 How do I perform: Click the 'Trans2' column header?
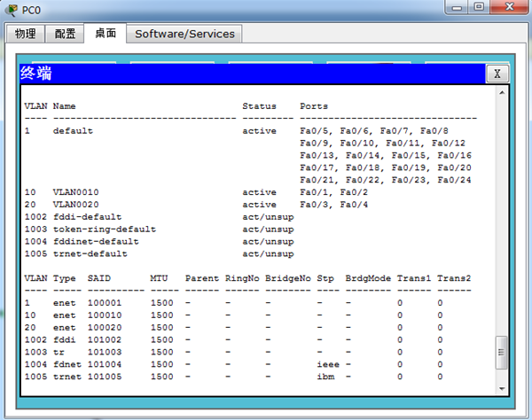[x=454, y=278]
